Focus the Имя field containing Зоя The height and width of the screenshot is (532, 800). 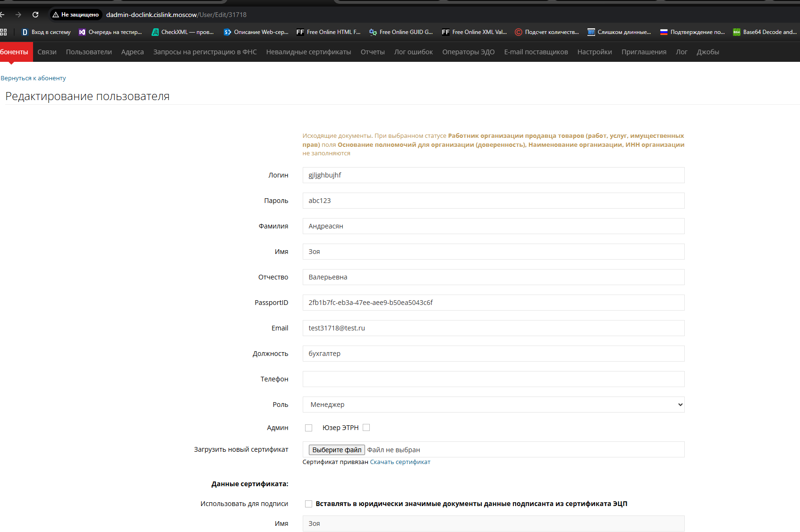[x=494, y=252]
